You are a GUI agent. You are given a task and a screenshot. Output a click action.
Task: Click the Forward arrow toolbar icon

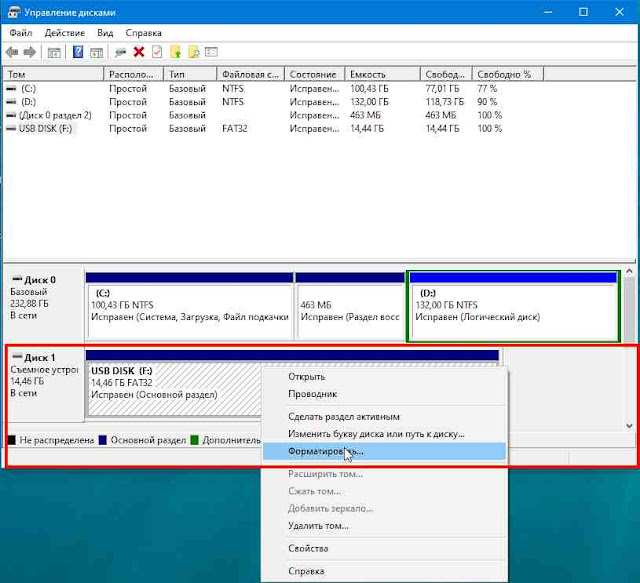click(30, 52)
